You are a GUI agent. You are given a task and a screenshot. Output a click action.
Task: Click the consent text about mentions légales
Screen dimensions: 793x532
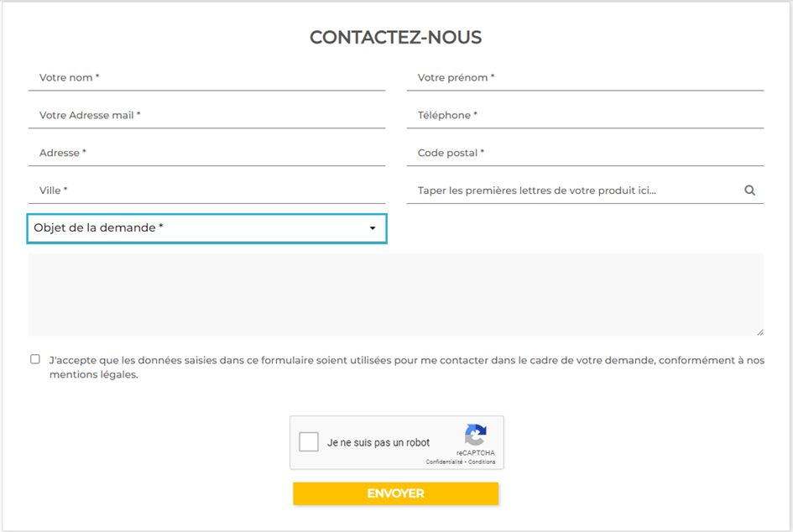(x=407, y=368)
